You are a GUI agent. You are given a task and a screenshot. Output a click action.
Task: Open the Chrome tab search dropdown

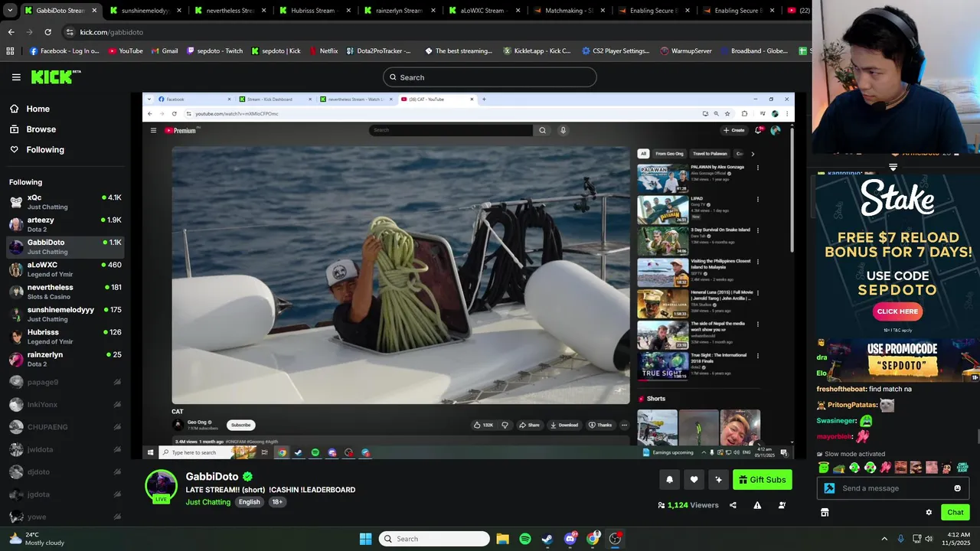10,11
